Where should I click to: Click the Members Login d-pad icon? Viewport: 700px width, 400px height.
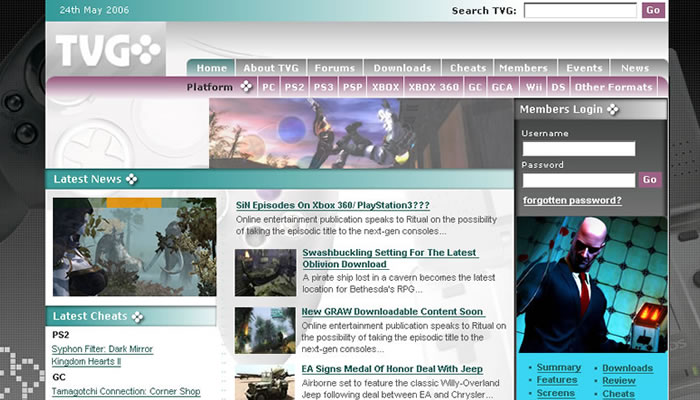(613, 109)
